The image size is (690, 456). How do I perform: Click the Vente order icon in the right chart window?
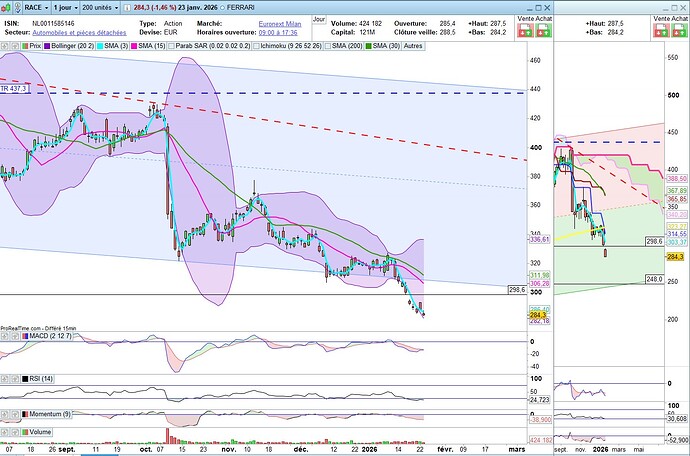(x=661, y=30)
